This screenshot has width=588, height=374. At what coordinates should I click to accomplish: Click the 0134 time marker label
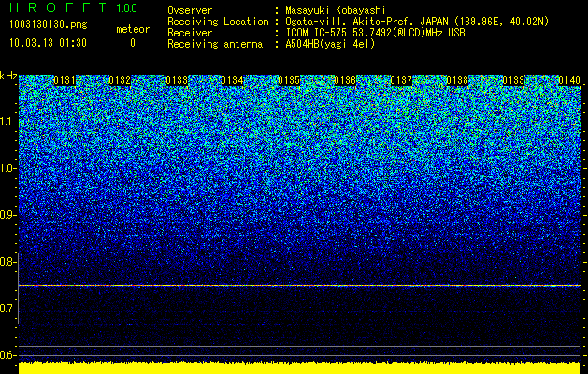click(x=232, y=80)
